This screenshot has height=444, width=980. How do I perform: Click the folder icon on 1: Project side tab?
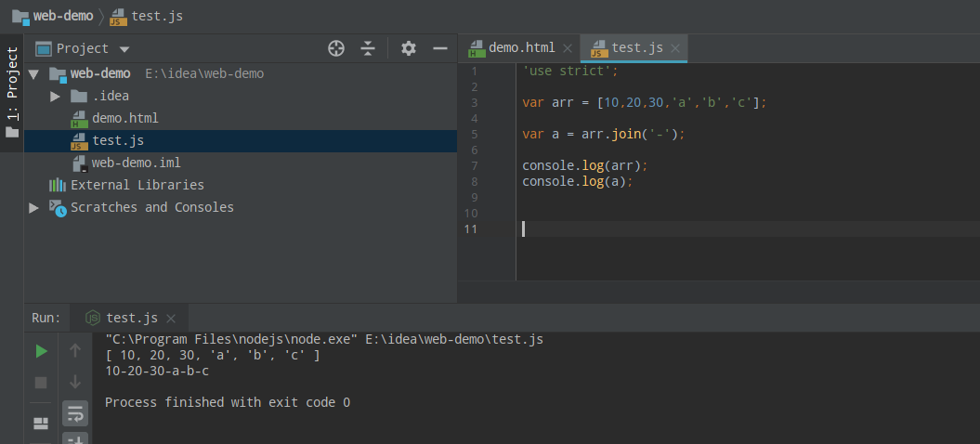click(12, 132)
